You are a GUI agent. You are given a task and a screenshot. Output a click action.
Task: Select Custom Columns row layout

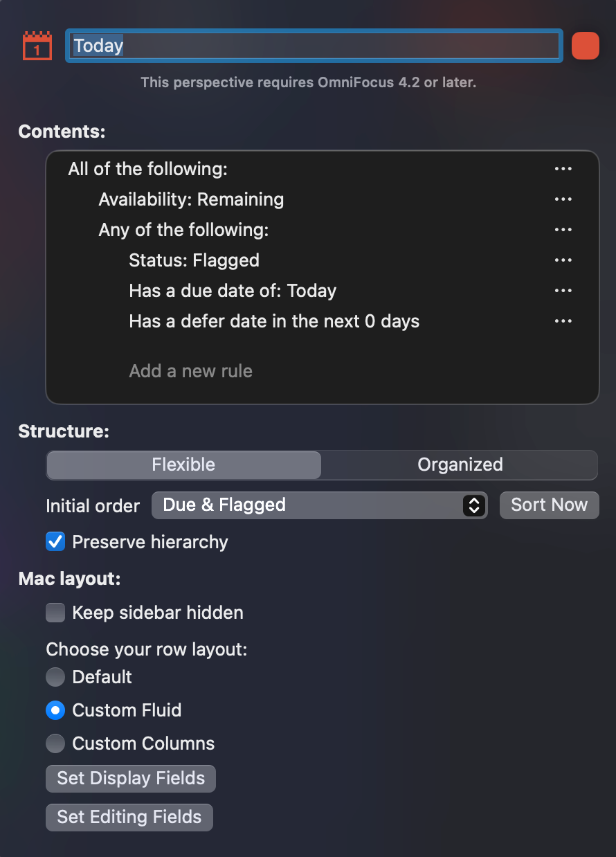pos(55,743)
